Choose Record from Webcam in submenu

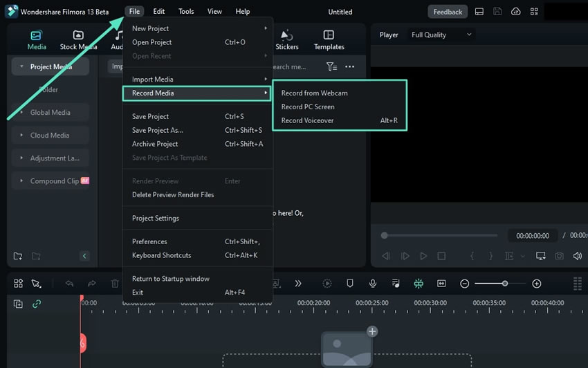click(314, 93)
